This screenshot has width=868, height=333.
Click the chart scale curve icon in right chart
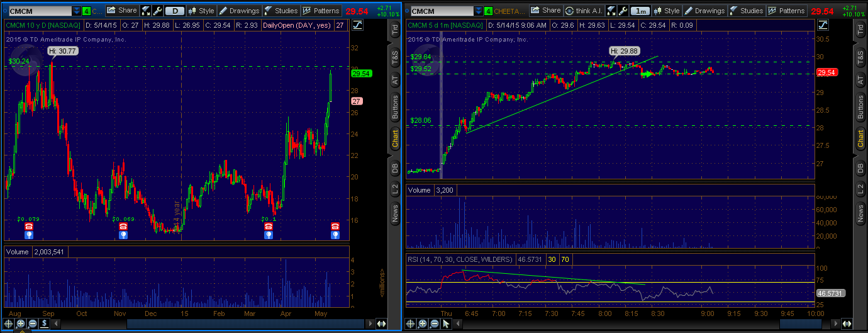tap(822, 25)
